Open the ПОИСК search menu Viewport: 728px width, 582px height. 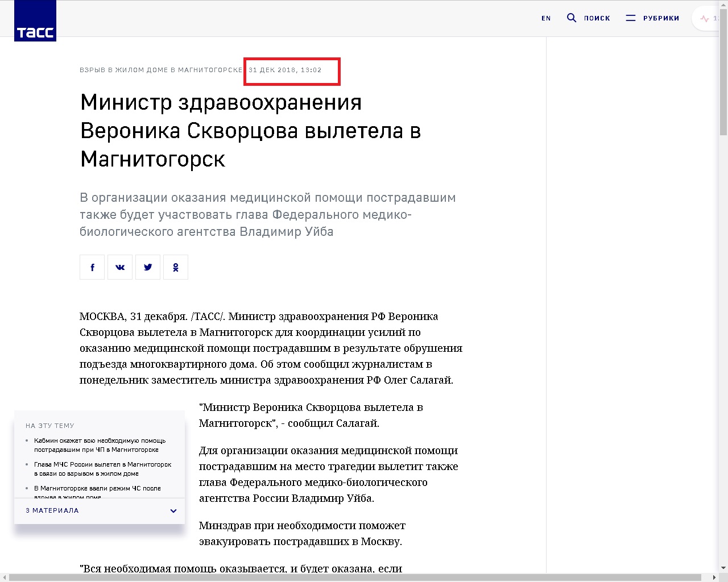pyautogui.click(x=597, y=18)
